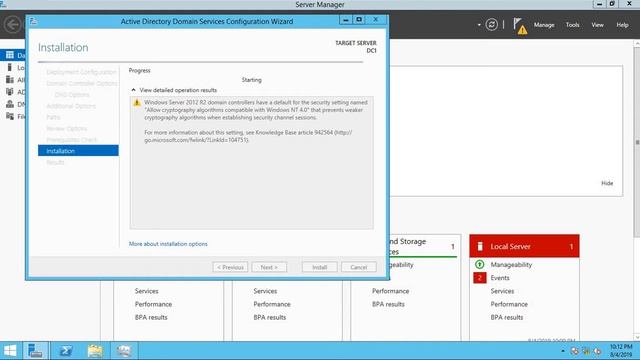The image size is (640, 360).
Task: Open the Local Server tile header
Action: coord(524,246)
